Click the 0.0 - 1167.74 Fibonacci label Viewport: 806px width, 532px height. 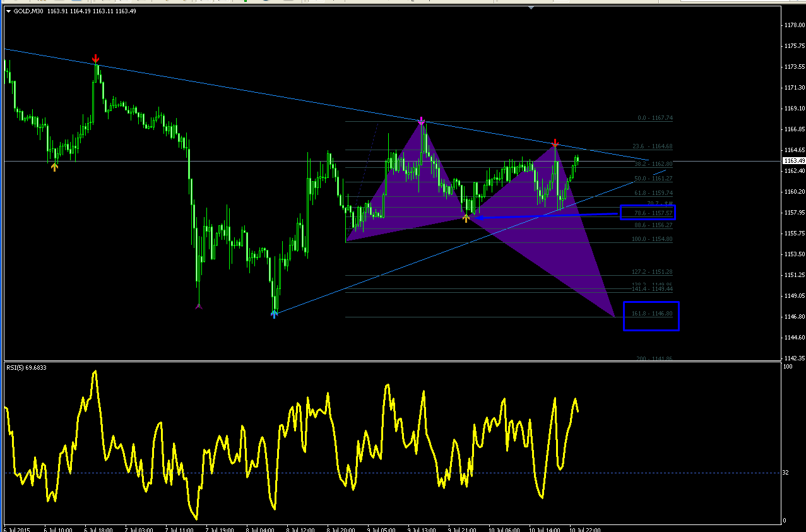point(655,118)
